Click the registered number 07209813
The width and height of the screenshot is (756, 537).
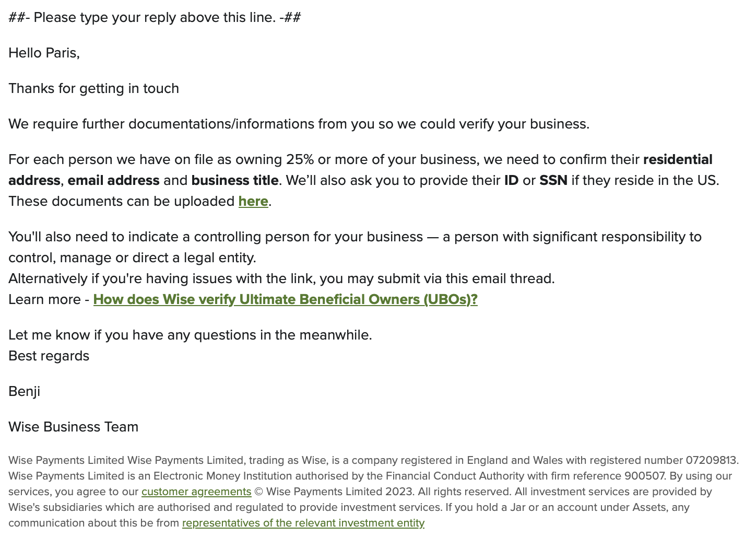point(711,460)
